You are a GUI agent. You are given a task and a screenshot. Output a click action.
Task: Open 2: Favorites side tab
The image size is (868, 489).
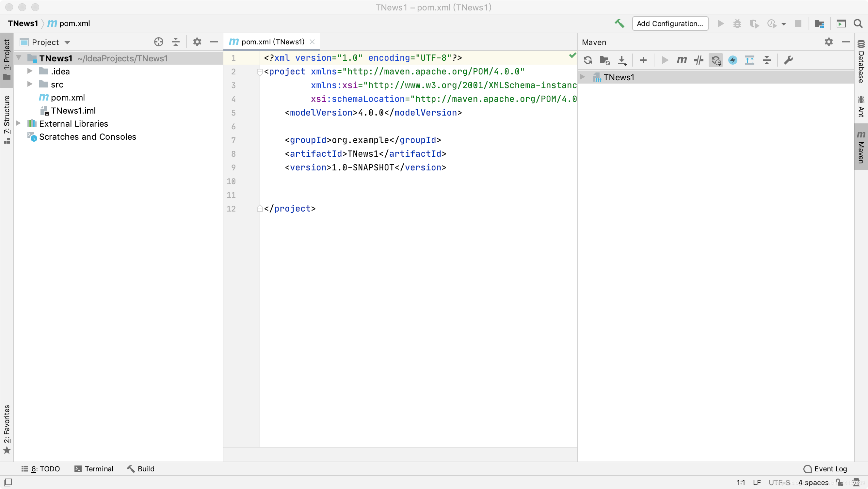[7, 430]
